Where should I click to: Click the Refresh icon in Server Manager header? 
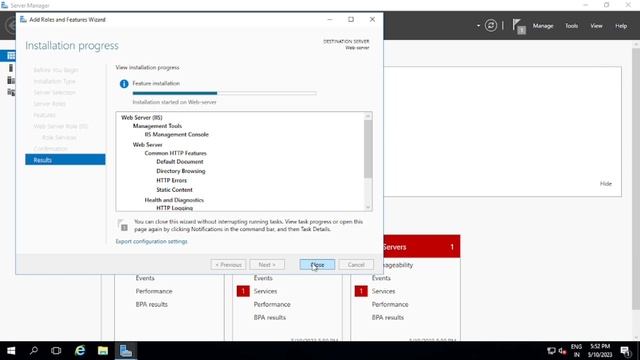pos(491,26)
